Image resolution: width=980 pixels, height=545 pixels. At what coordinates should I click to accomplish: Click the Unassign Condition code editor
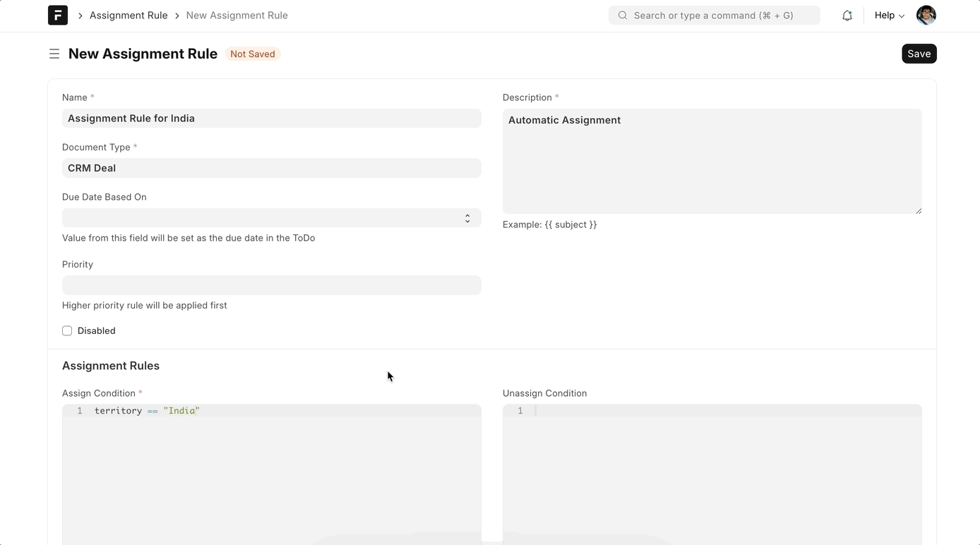(x=712, y=474)
